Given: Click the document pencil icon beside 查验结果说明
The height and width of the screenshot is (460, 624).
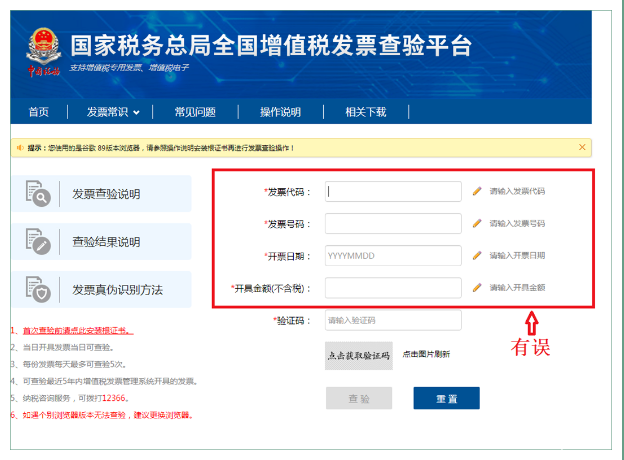Looking at the screenshot, I should point(38,241).
